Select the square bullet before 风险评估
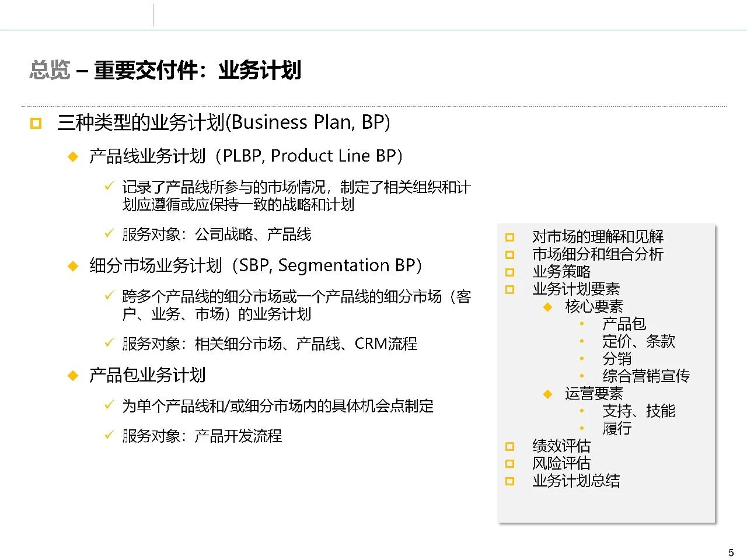Viewport: 747px width, 560px height. tap(509, 464)
